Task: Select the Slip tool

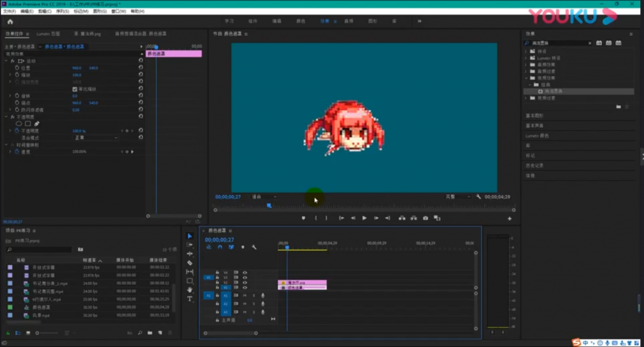Action: tap(190, 272)
